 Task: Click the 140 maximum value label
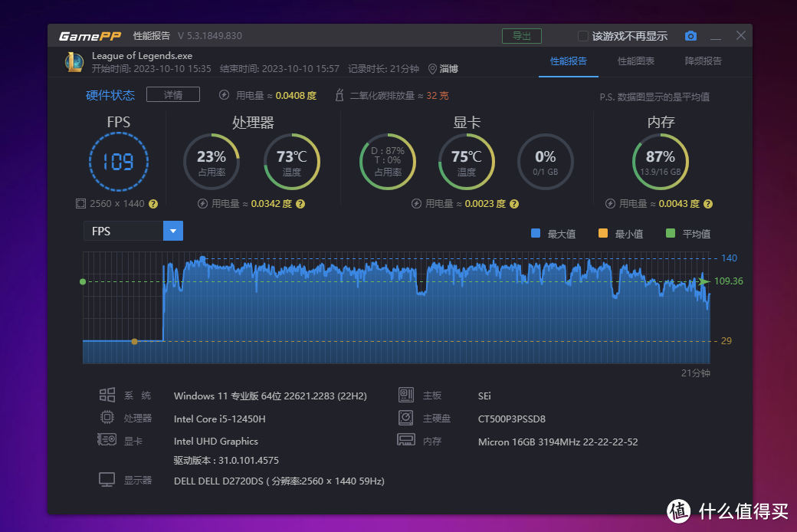click(x=729, y=258)
